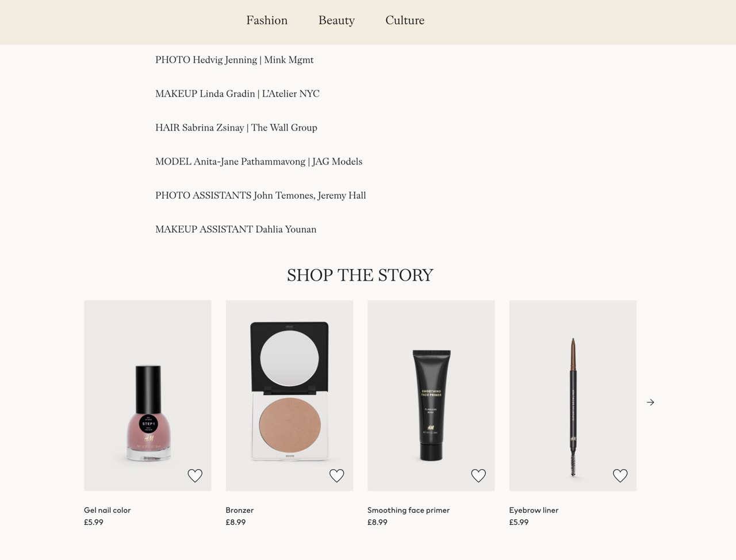Click the Eyebrow liner product name

[x=534, y=510]
